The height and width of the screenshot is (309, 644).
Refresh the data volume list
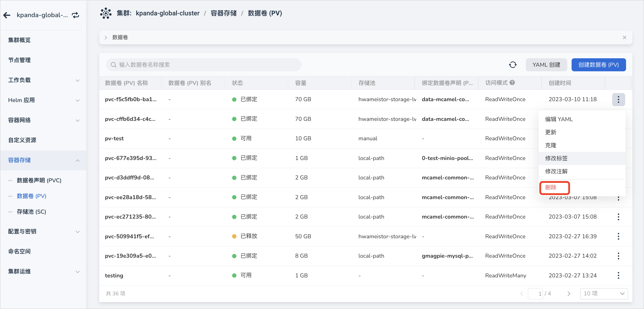(513, 65)
